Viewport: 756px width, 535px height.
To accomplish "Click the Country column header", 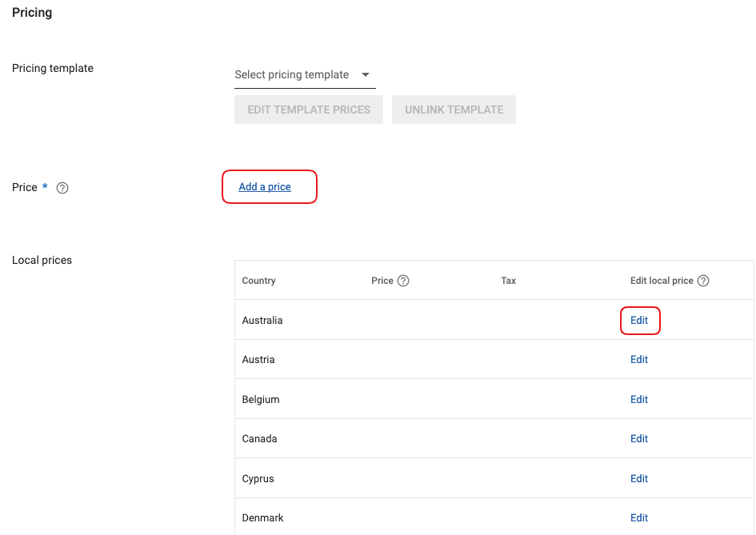I will [x=258, y=281].
